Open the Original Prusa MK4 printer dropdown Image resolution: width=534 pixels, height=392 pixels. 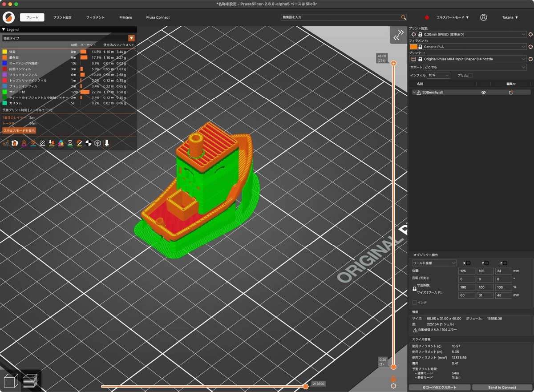pos(468,59)
